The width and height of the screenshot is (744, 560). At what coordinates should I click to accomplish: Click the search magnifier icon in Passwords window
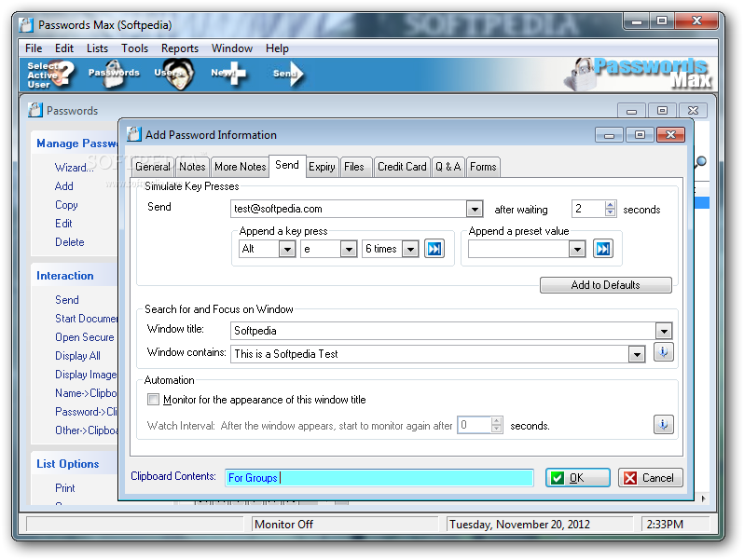tap(700, 162)
